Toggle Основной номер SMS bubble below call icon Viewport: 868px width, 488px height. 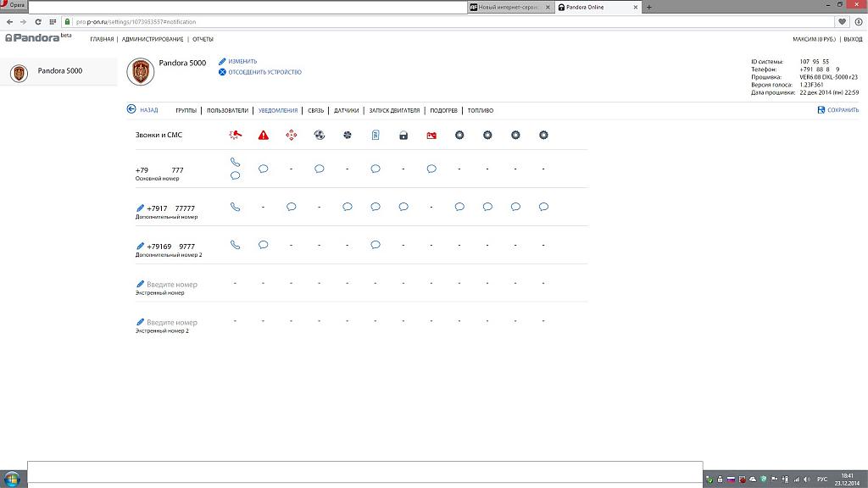[236, 176]
